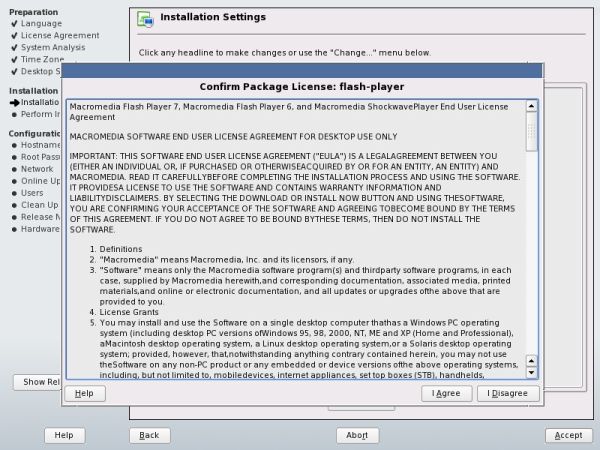
Task: Click the lower scroll up arrow
Action: tap(532, 361)
